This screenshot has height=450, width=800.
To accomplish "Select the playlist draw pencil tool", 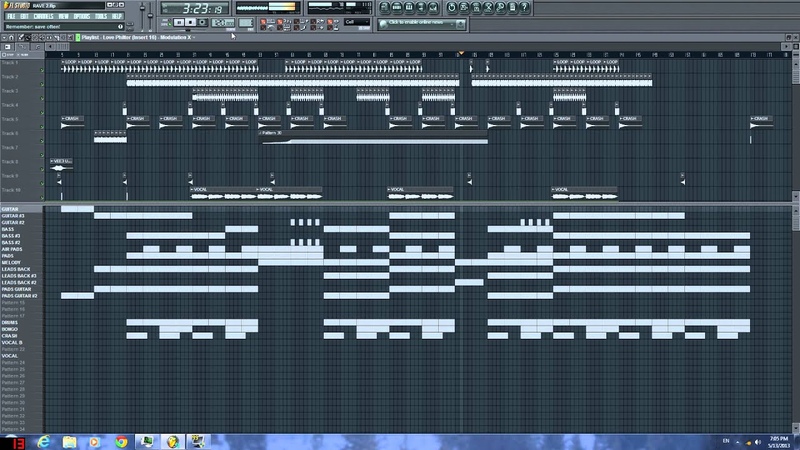I will coord(21,38).
